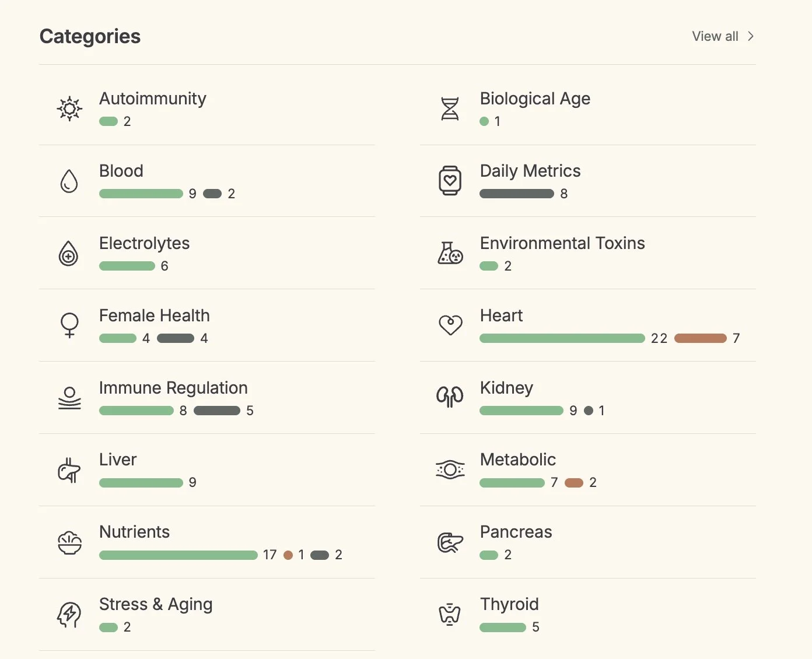
Task: Click the Metabolic orange bar segment
Action: pyautogui.click(x=574, y=483)
